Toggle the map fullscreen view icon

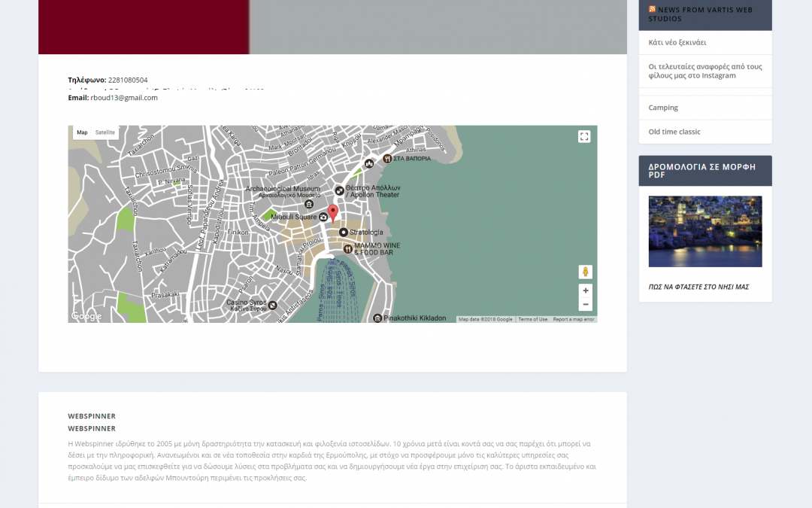[x=584, y=136]
